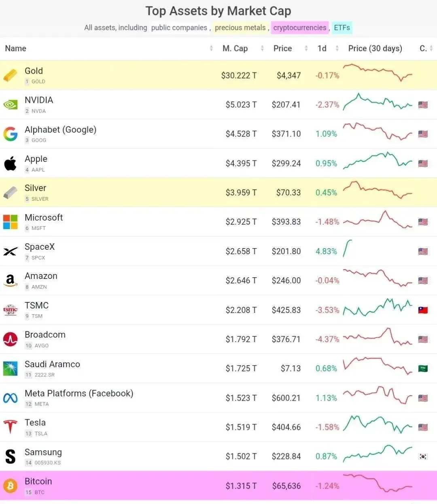The height and width of the screenshot is (504, 437).
Task: Click the South Korea flag in Samsung row
Action: coord(423,456)
